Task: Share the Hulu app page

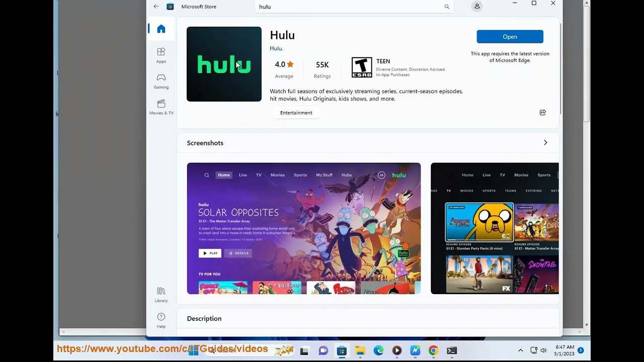Action: point(542,113)
